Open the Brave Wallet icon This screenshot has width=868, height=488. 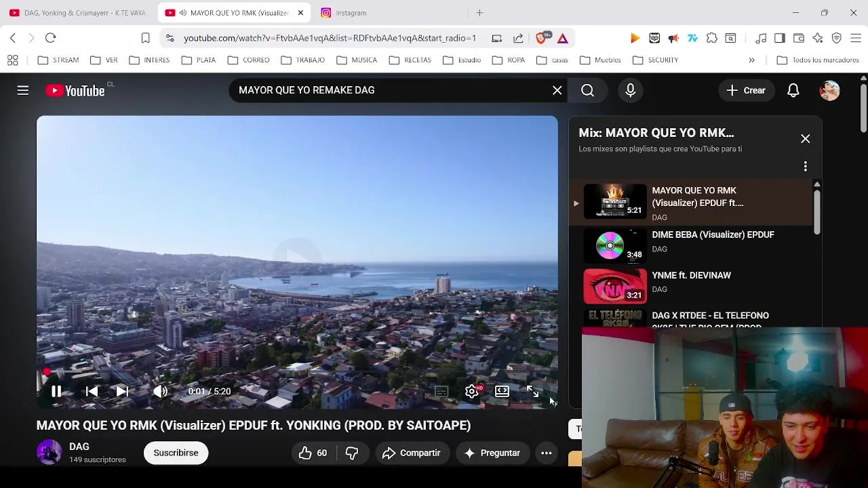799,38
